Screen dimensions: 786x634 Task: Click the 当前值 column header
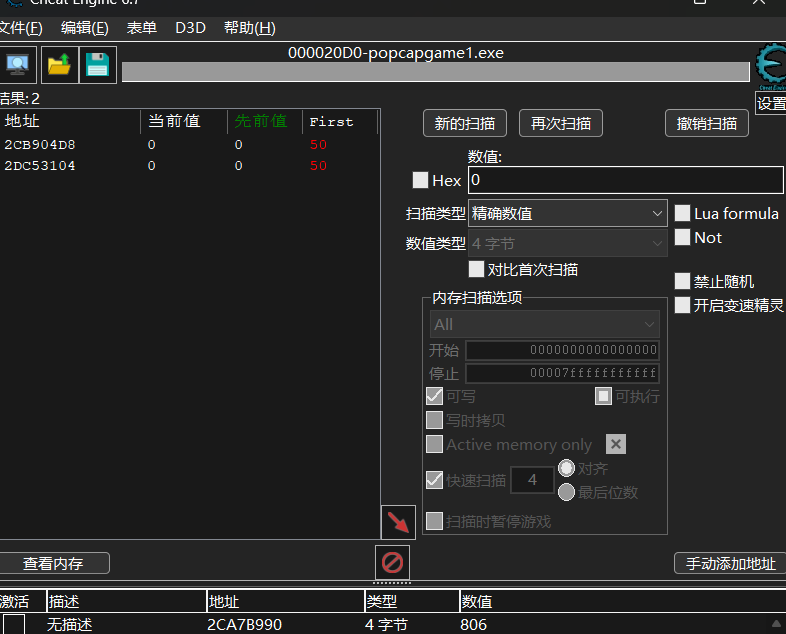pyautogui.click(x=184, y=122)
